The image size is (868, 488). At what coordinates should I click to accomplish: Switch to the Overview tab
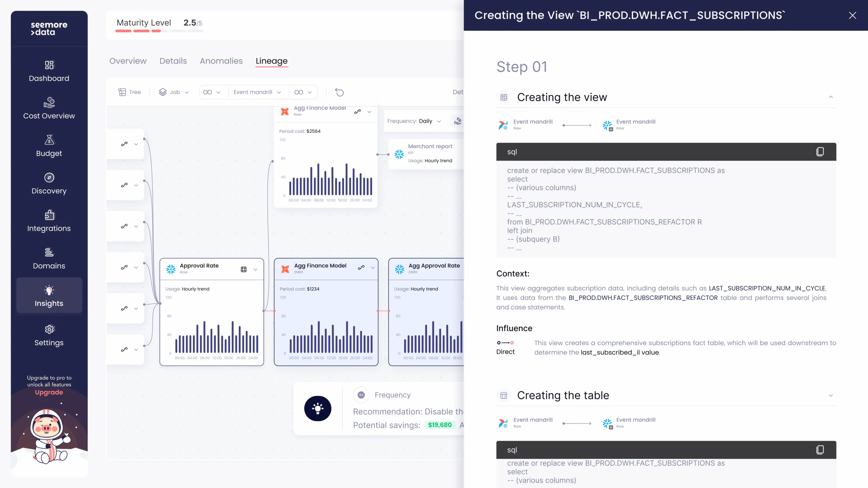point(128,61)
